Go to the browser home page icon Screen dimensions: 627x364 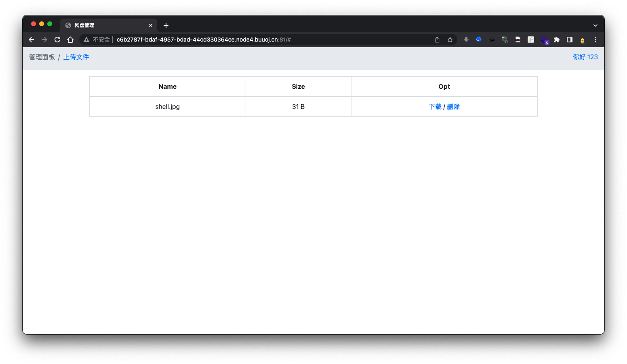point(70,40)
